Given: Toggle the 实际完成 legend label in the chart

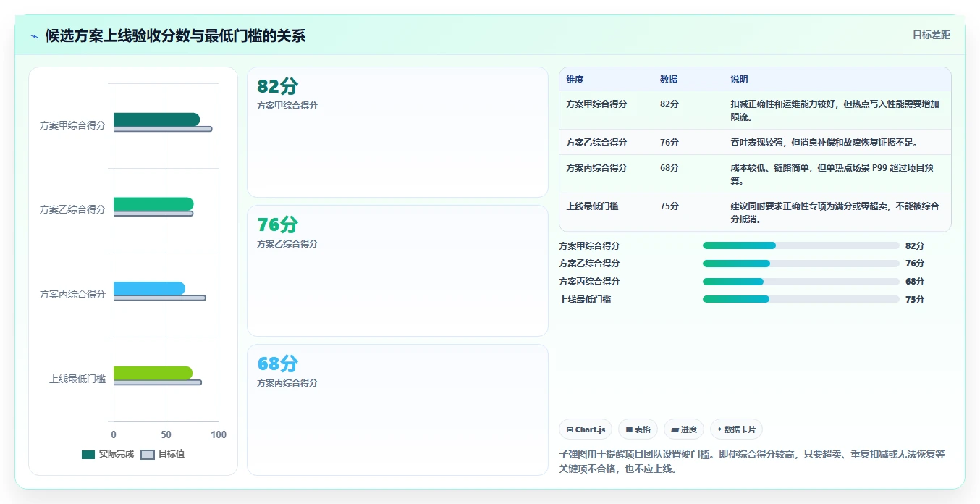Looking at the screenshot, I should click(116, 455).
